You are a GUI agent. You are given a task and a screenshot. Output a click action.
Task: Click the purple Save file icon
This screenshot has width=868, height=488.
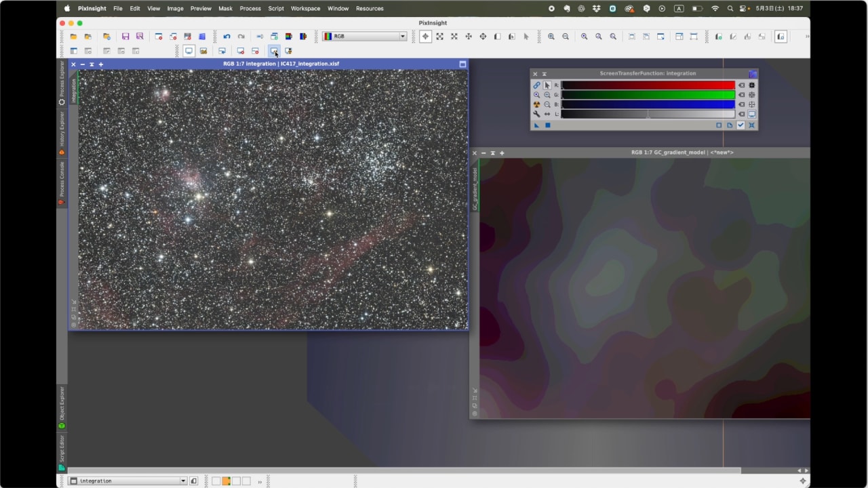coord(125,37)
